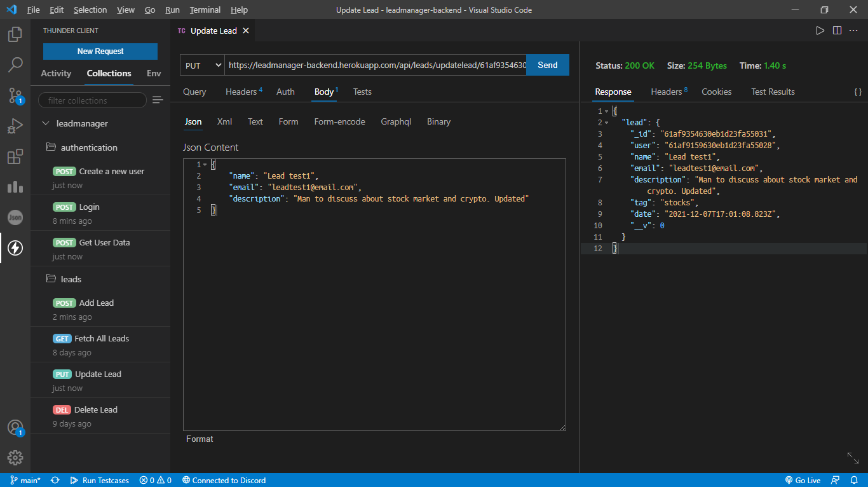Open the Test Results tab
Image resolution: width=868 pixels, height=487 pixels.
click(773, 92)
